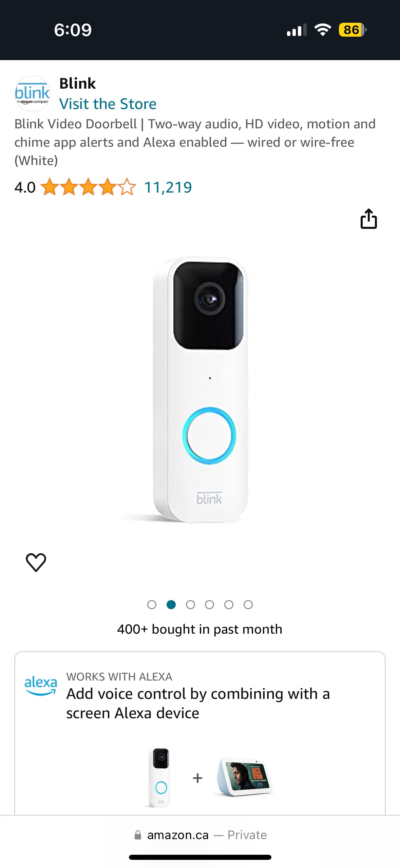Viewport: 400px width, 868px height.
Task: Tap the battery indicator showing 86
Action: (x=353, y=30)
